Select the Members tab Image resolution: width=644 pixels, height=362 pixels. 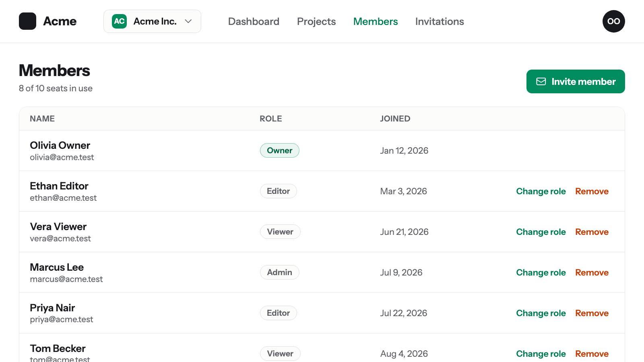coord(376,21)
